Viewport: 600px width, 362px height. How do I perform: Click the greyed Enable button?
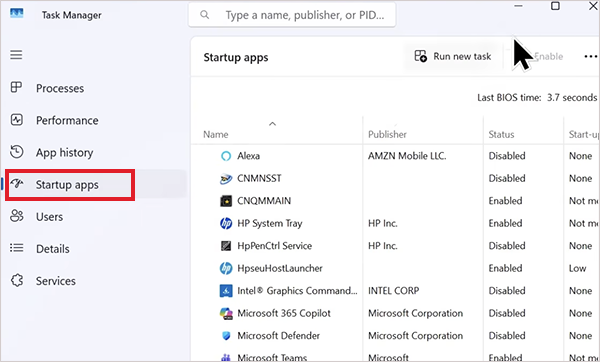tap(548, 57)
